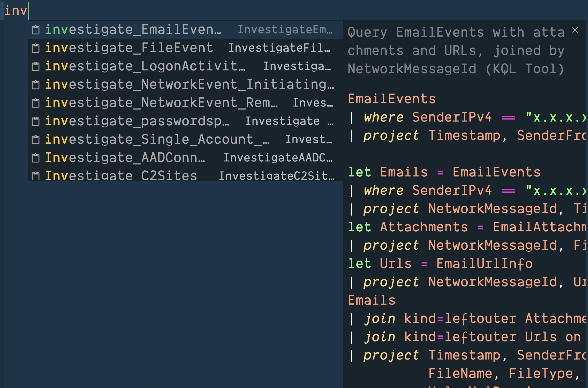Select investigate_EmailEvents completion entry
The width and height of the screenshot is (588, 388).
pos(133,29)
